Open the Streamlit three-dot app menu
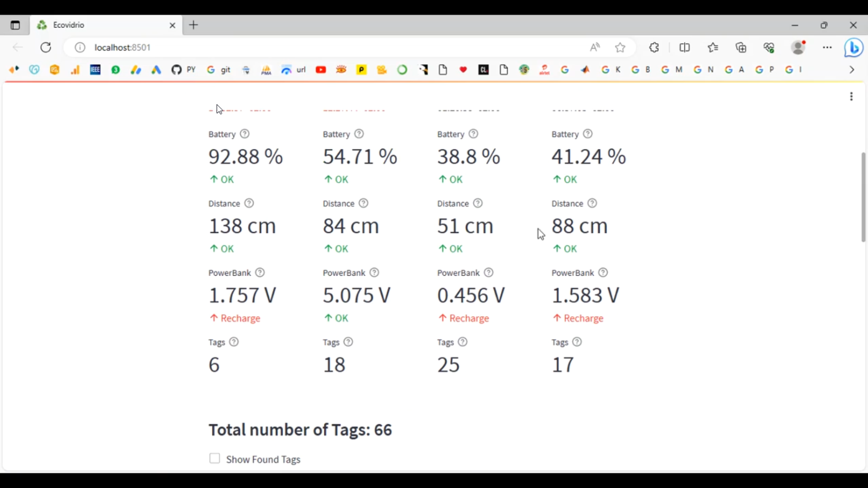The width and height of the screenshot is (868, 488). pos(851,97)
